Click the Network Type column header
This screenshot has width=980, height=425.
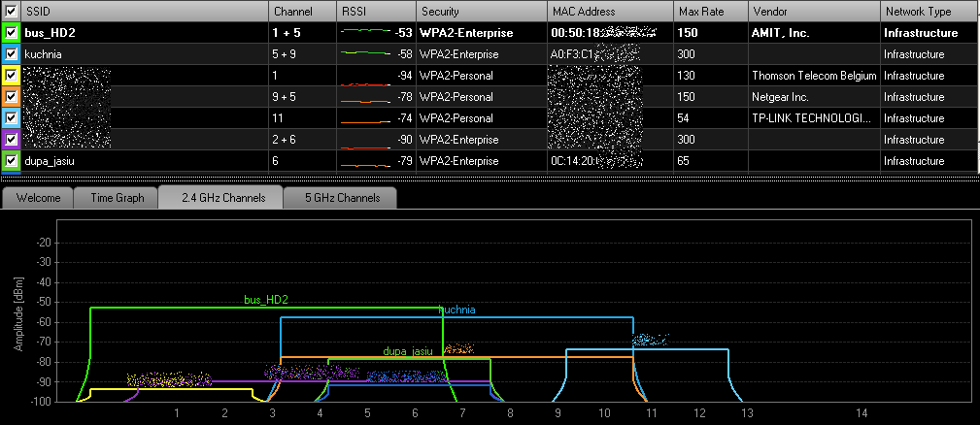tap(928, 11)
